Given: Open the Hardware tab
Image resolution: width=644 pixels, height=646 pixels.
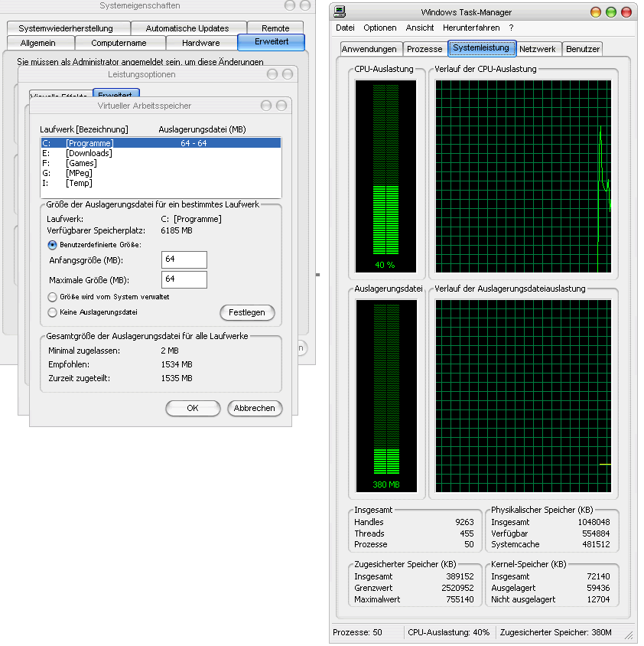Looking at the screenshot, I should point(201,43).
